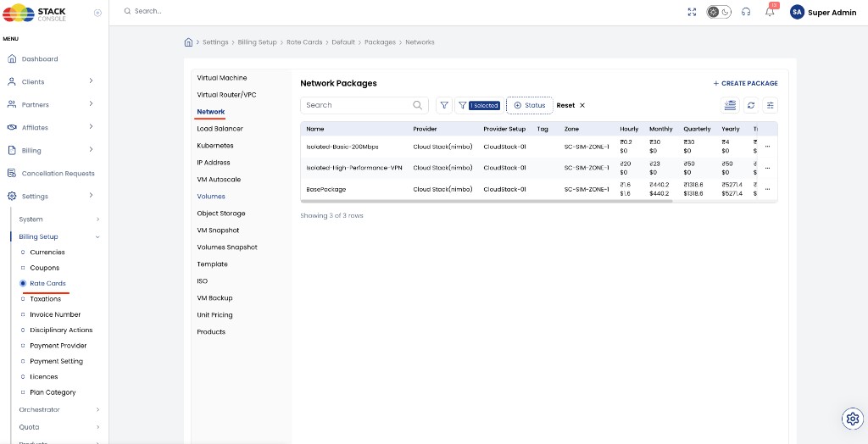Switch to Volumes packages tab

[211, 196]
